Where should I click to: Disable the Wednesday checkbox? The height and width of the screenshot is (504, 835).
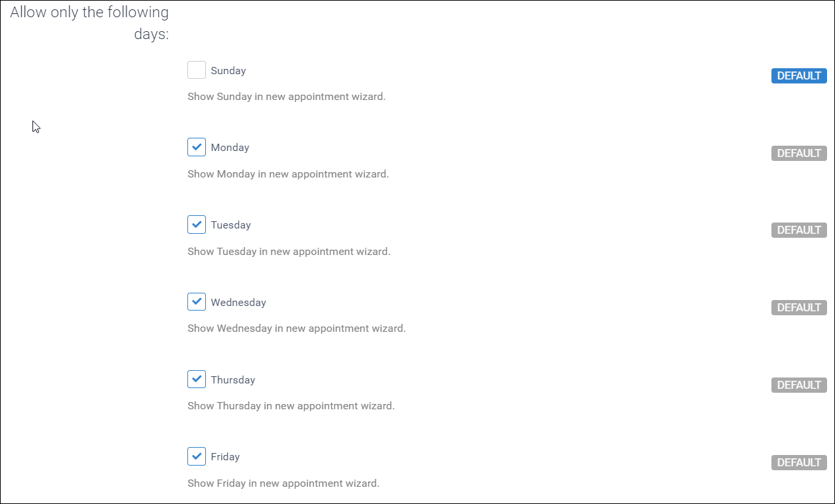pos(197,302)
